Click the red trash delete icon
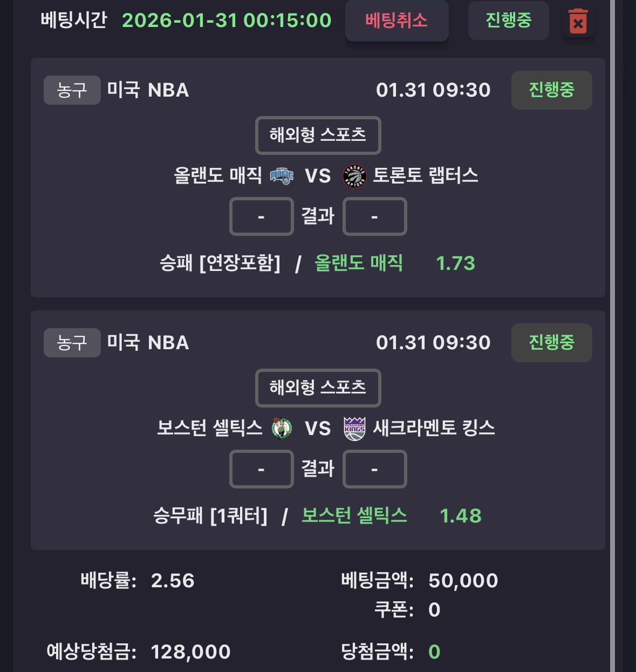The width and height of the screenshot is (636, 672). pos(578,22)
